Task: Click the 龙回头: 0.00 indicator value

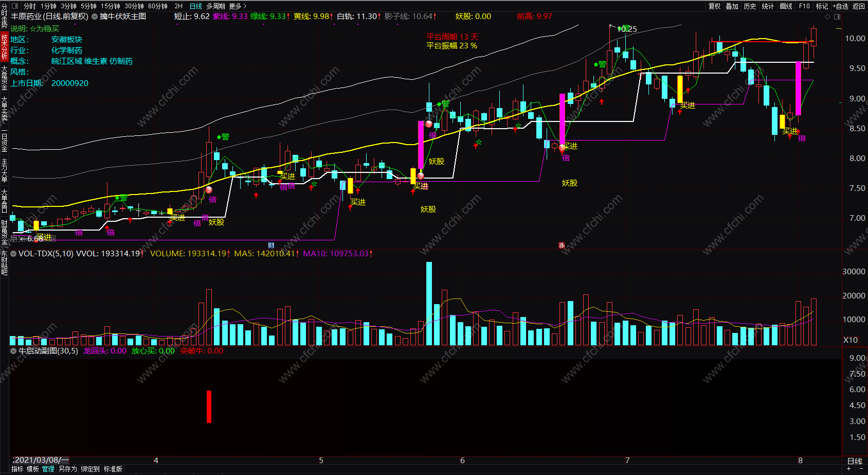Action: (105, 351)
